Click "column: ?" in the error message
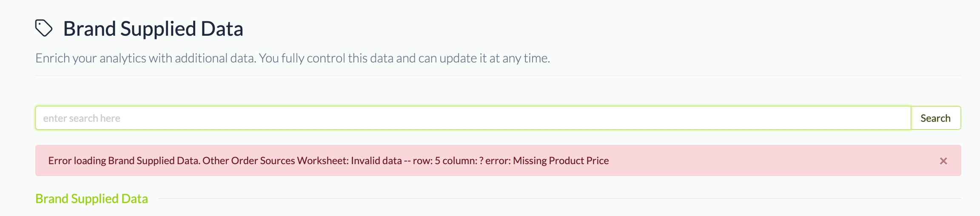 [x=464, y=161]
